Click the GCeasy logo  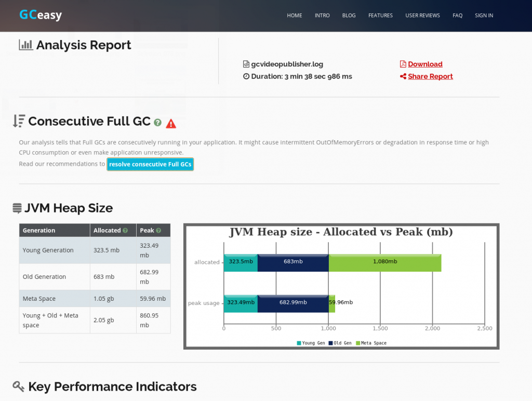click(x=40, y=15)
